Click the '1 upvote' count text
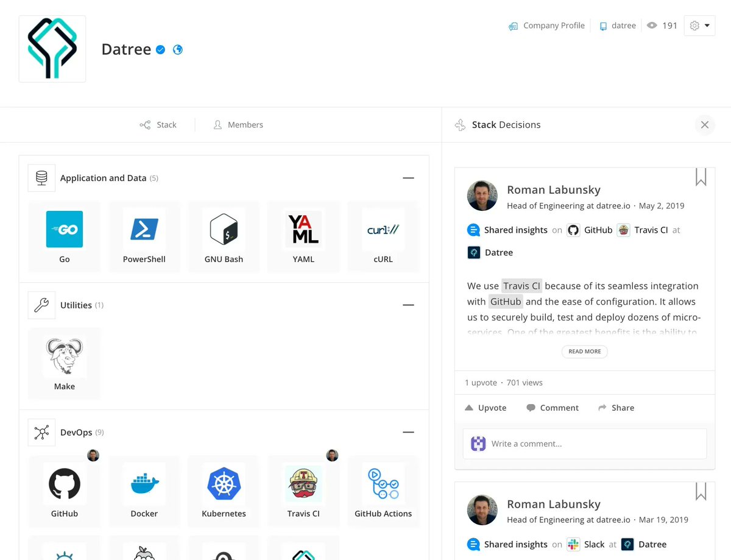This screenshot has height=560, width=731. point(481,383)
